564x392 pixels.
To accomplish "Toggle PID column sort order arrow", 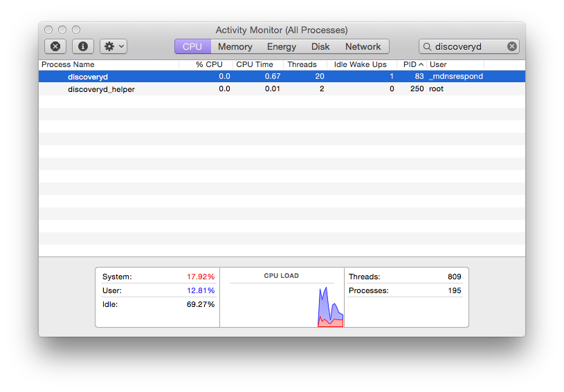I will pyautogui.click(x=421, y=65).
